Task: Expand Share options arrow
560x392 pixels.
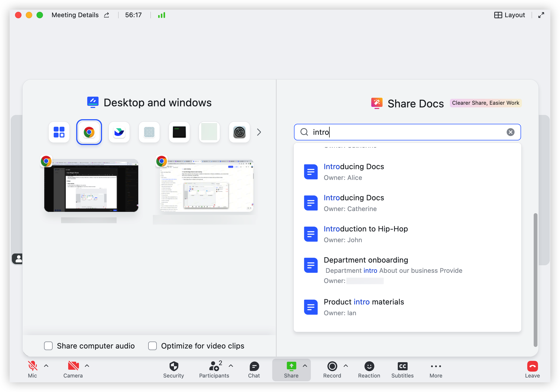Action: tap(305, 366)
